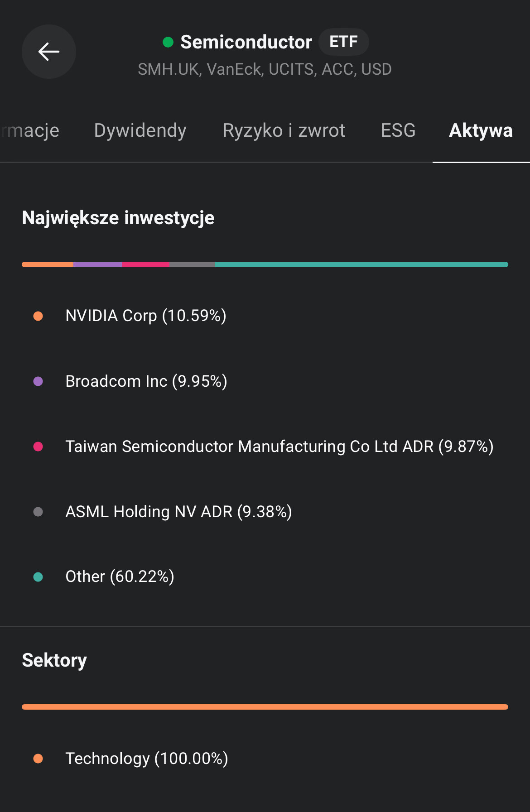This screenshot has height=812, width=530.
Task: Click the Semiconductor ETF title
Action: point(246,42)
